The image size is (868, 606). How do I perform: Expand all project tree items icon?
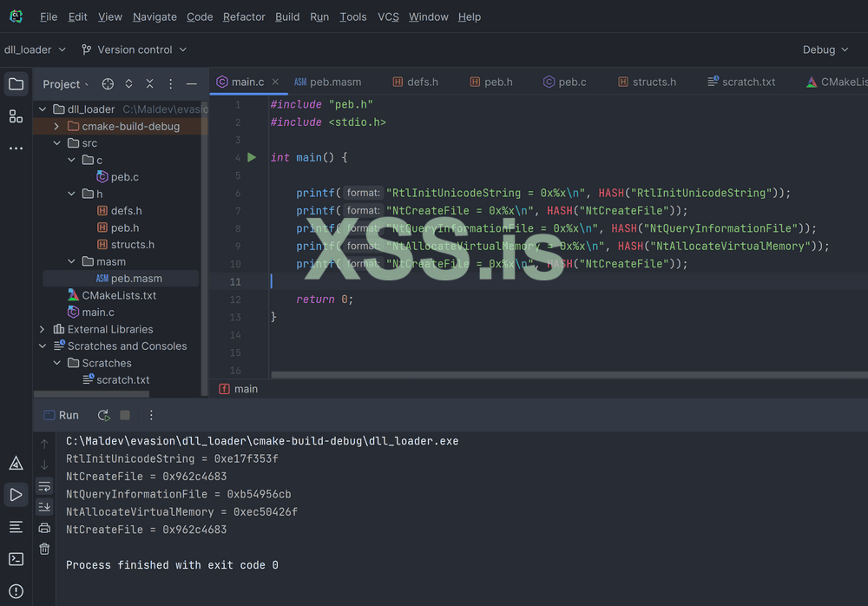128,83
